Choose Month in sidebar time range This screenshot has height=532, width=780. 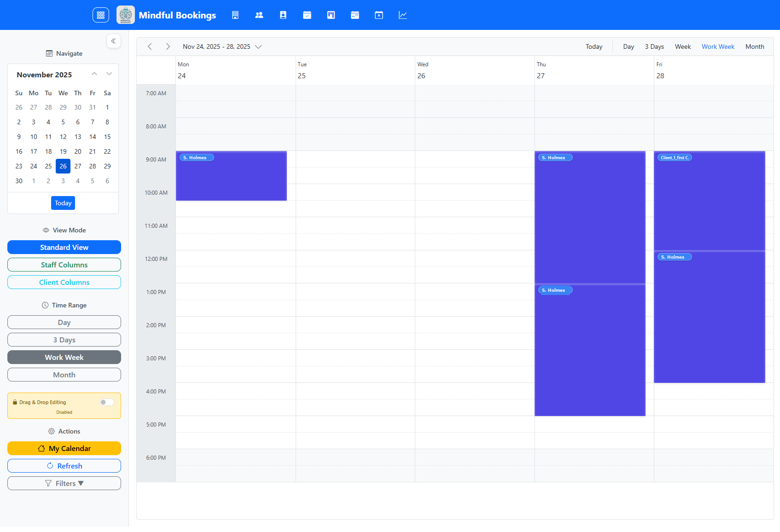pyautogui.click(x=64, y=375)
